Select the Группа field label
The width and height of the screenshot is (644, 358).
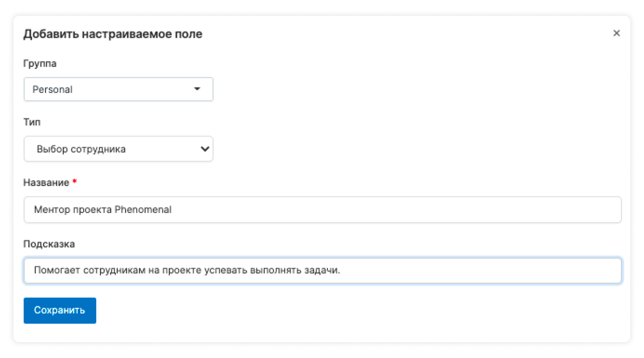40,64
